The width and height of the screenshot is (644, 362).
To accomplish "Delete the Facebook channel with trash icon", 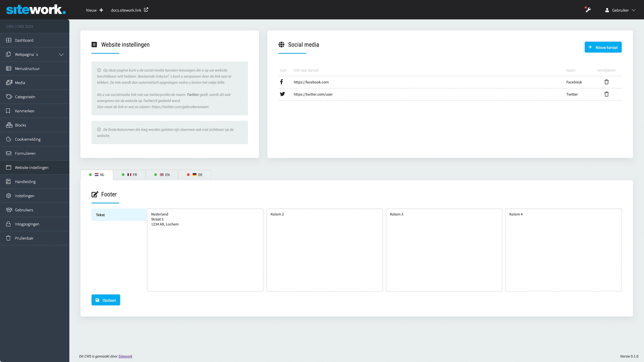I will click(606, 82).
